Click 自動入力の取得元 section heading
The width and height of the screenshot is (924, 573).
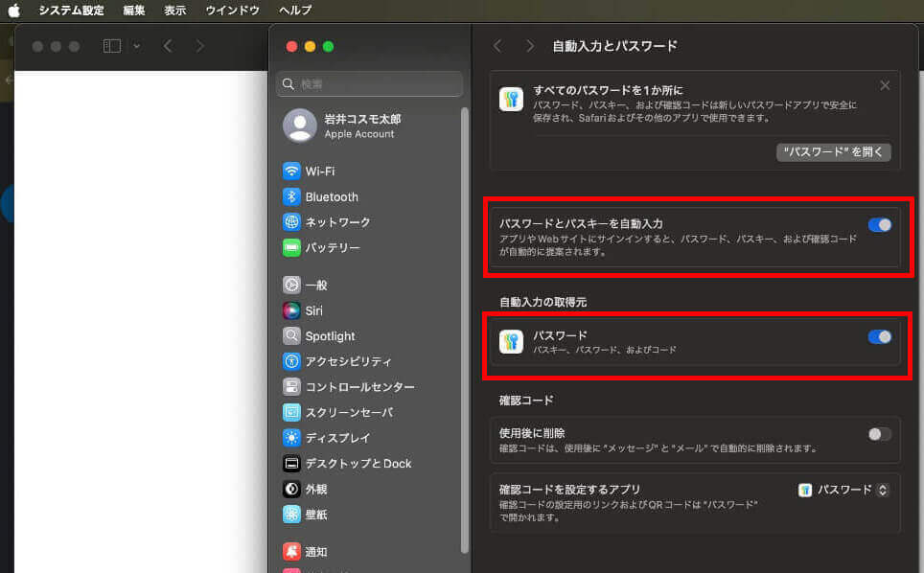coord(543,302)
